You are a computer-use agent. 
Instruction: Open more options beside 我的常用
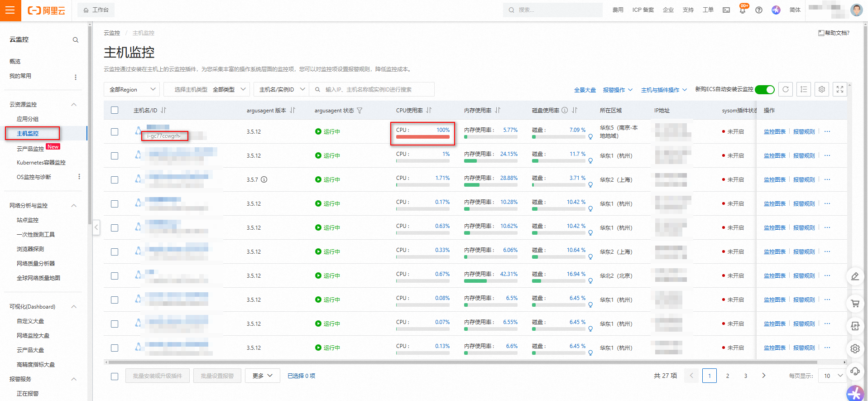coord(76,77)
